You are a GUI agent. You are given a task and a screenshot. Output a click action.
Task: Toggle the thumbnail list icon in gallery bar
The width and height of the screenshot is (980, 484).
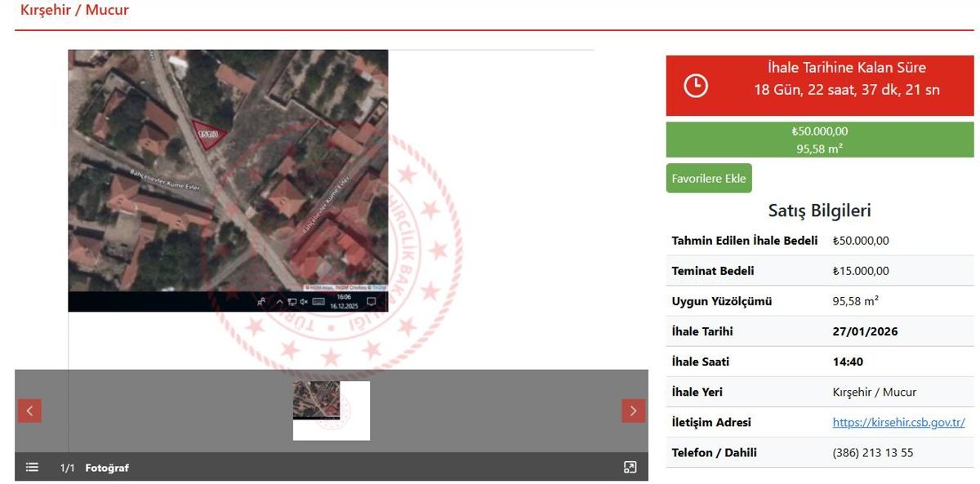[x=32, y=467]
